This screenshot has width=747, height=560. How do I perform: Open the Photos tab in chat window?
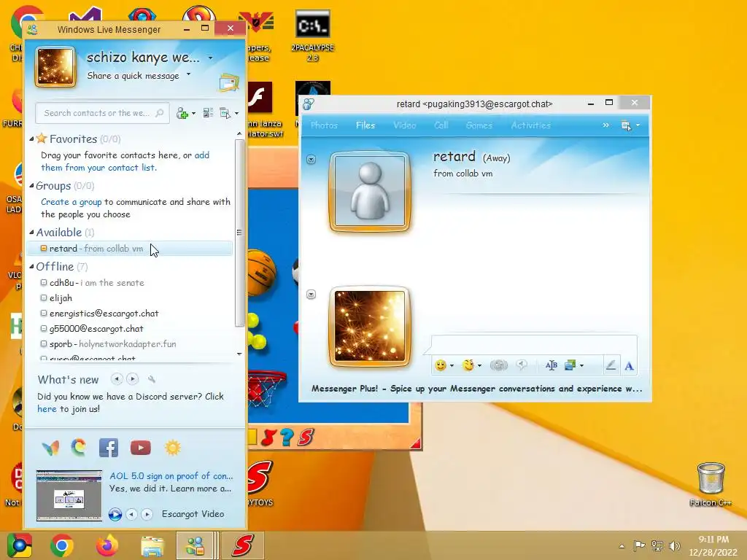[324, 125]
